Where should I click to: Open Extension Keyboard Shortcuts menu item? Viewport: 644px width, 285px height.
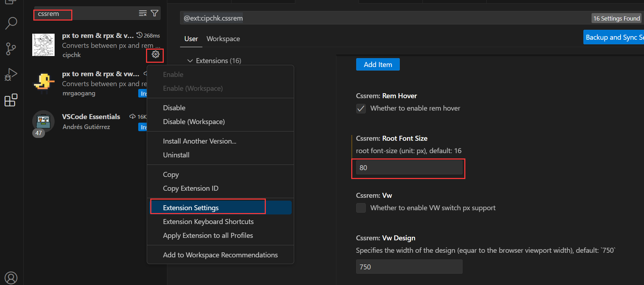coord(220,222)
